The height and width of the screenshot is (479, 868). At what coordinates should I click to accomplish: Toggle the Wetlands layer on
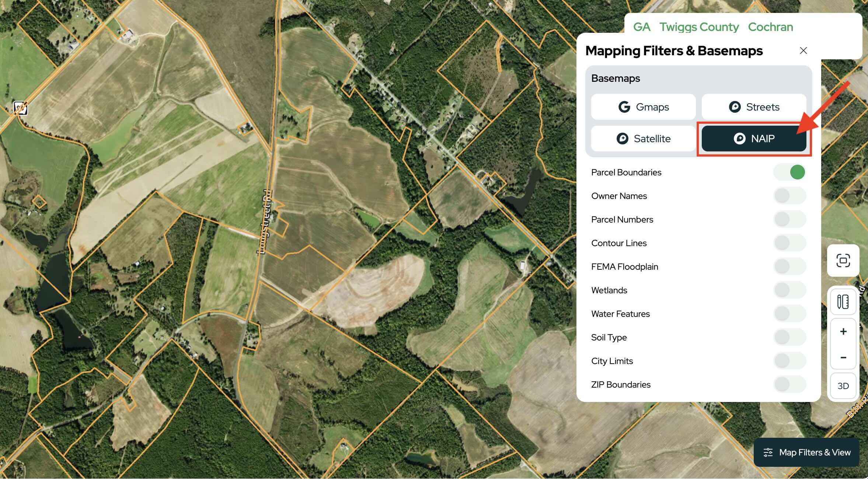[x=790, y=290]
